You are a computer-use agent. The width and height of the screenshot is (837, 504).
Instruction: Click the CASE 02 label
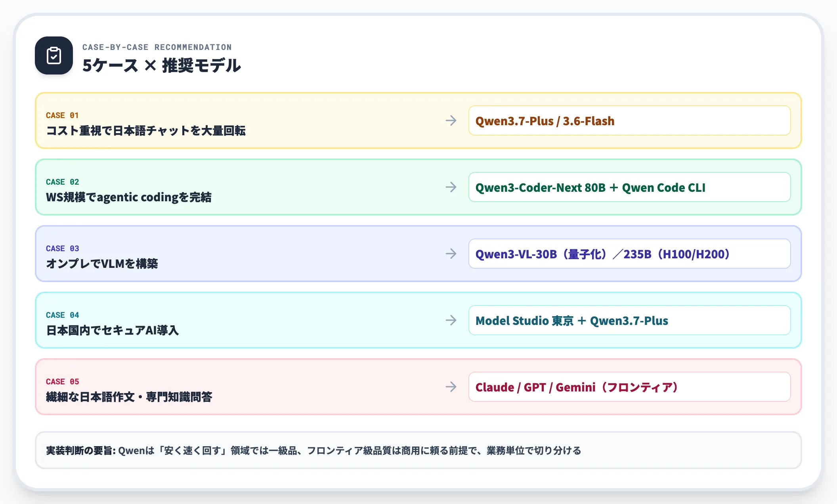62,182
